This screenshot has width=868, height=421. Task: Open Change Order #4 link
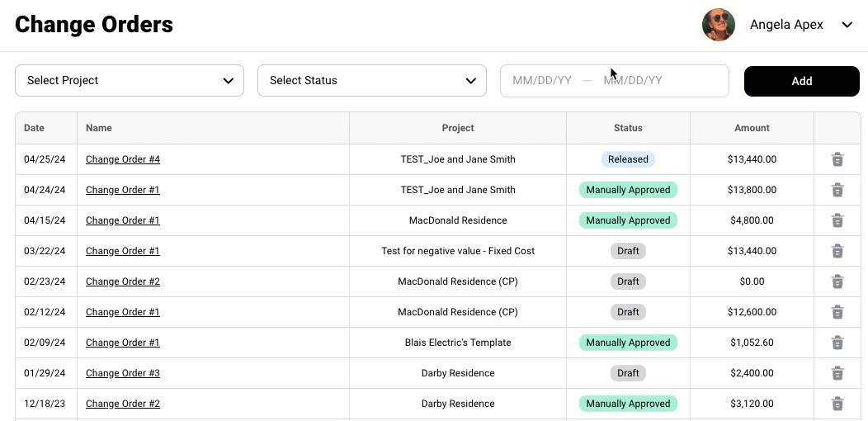(123, 159)
